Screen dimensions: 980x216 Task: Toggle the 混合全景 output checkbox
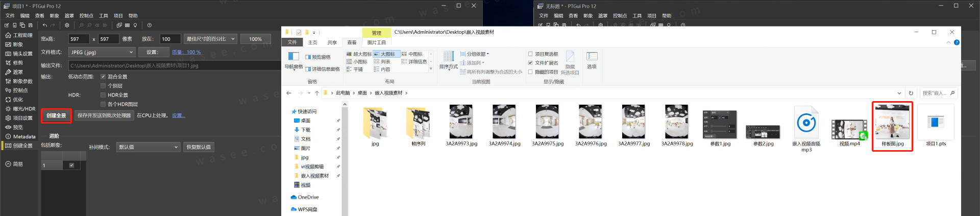point(103,77)
